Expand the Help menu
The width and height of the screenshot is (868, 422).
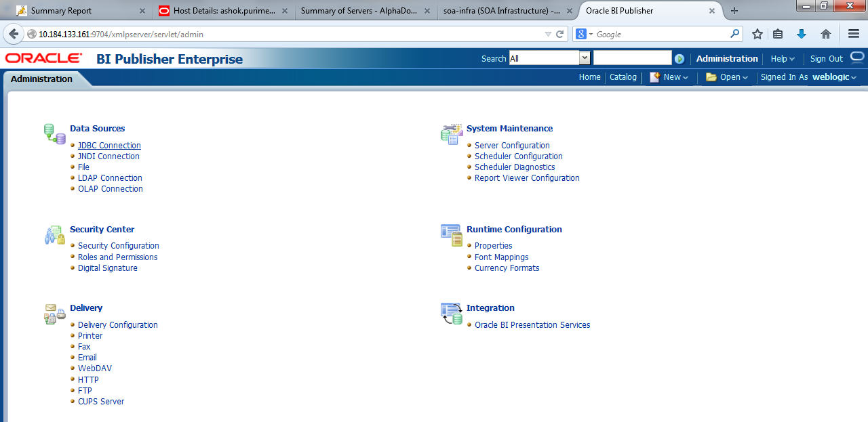pyautogui.click(x=783, y=59)
